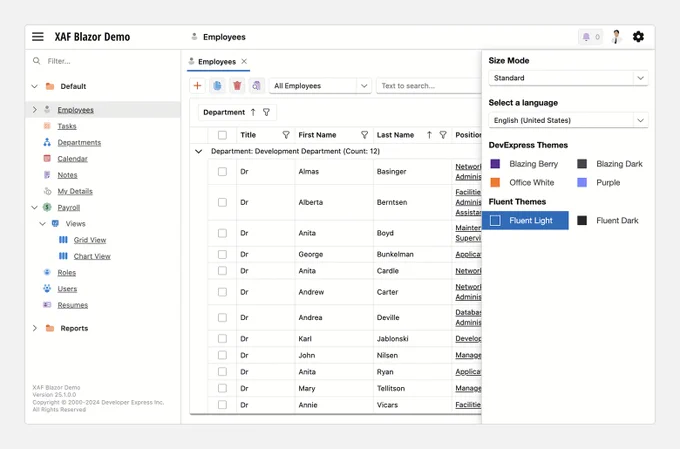Check the Anita Boyd row checkbox

(222, 233)
